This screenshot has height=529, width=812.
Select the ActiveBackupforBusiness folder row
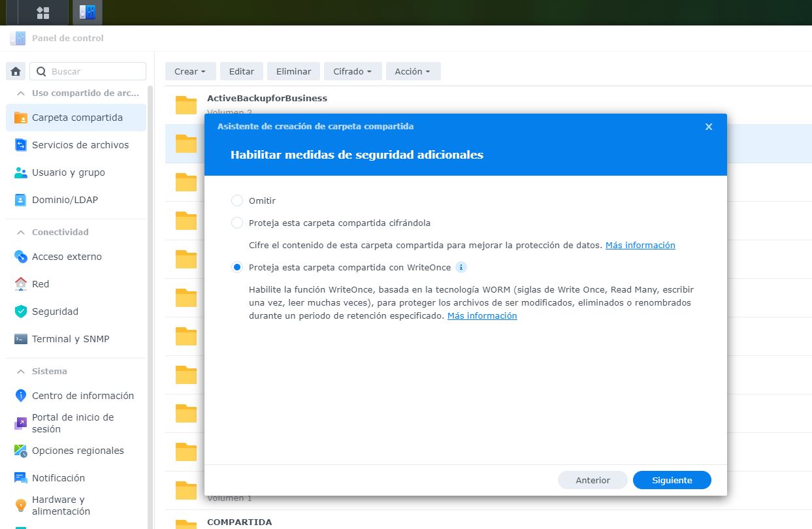click(x=489, y=104)
